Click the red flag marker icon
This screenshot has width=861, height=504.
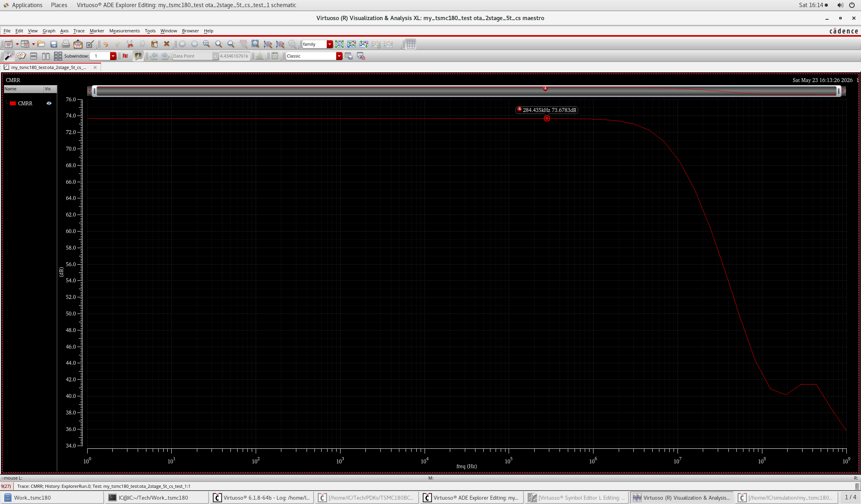click(125, 56)
